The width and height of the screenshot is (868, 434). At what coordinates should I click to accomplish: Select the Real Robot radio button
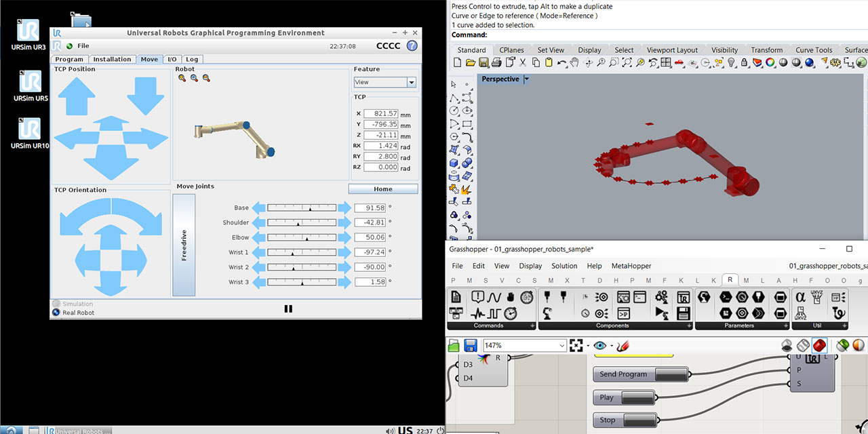click(56, 313)
